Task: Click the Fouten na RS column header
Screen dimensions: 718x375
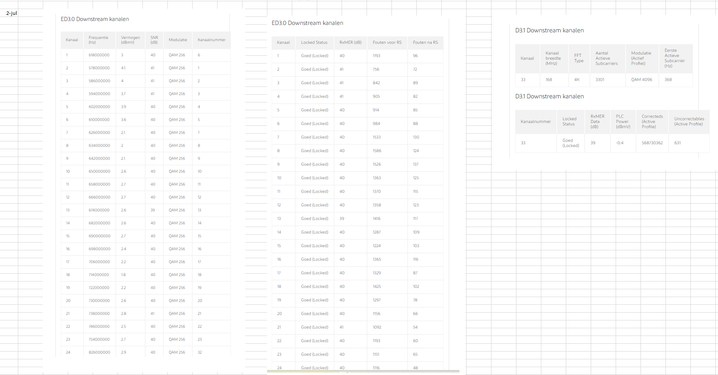Action: point(425,42)
